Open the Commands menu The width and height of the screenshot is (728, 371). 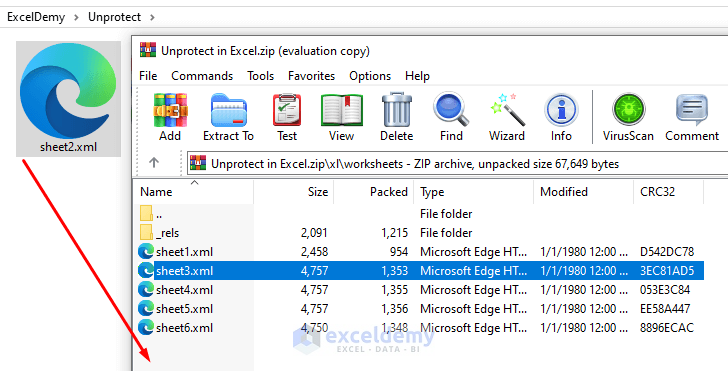tap(202, 76)
